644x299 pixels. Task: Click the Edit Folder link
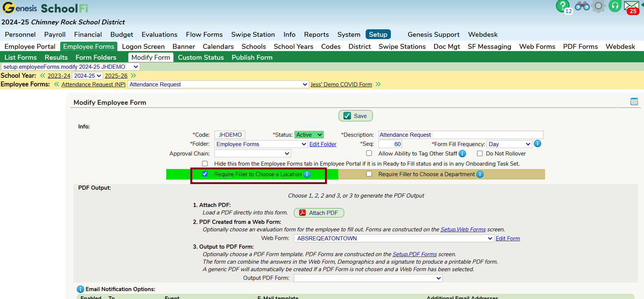pos(323,144)
